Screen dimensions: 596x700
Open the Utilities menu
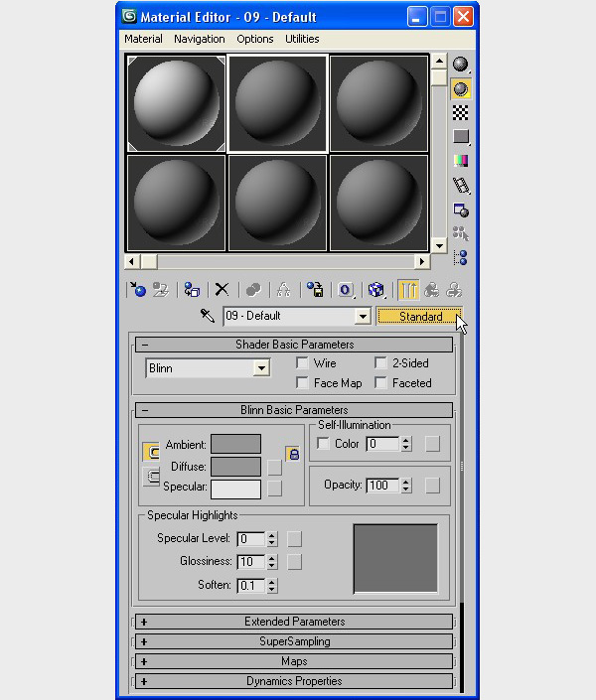(x=302, y=39)
